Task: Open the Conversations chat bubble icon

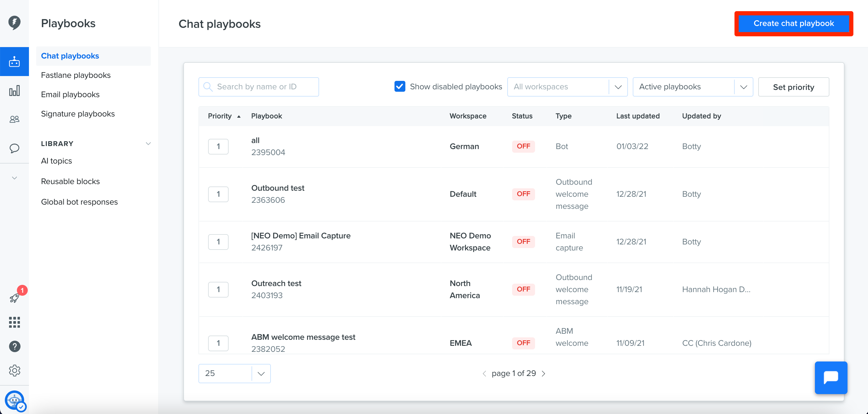Action: 14,148
